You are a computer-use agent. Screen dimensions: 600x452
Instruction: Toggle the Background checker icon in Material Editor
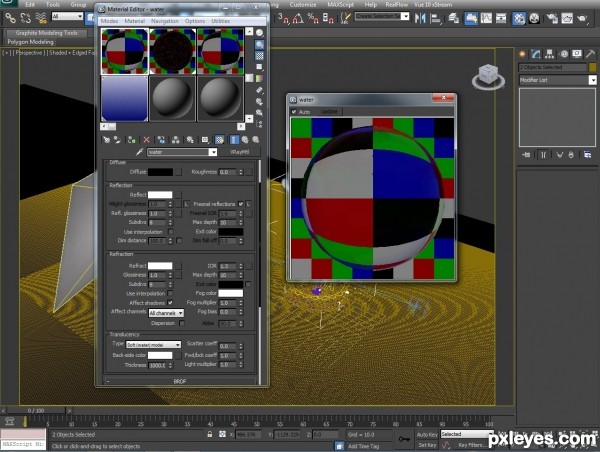pyautogui.click(x=259, y=56)
